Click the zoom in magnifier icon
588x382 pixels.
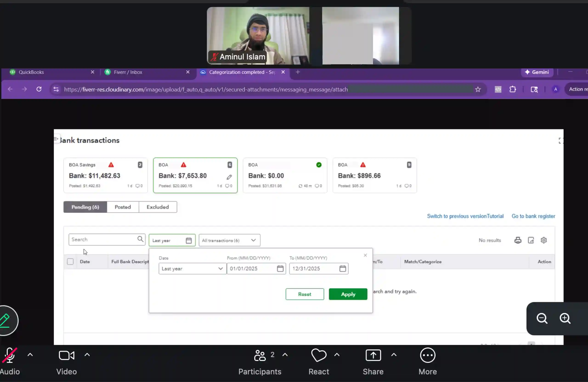(x=565, y=318)
